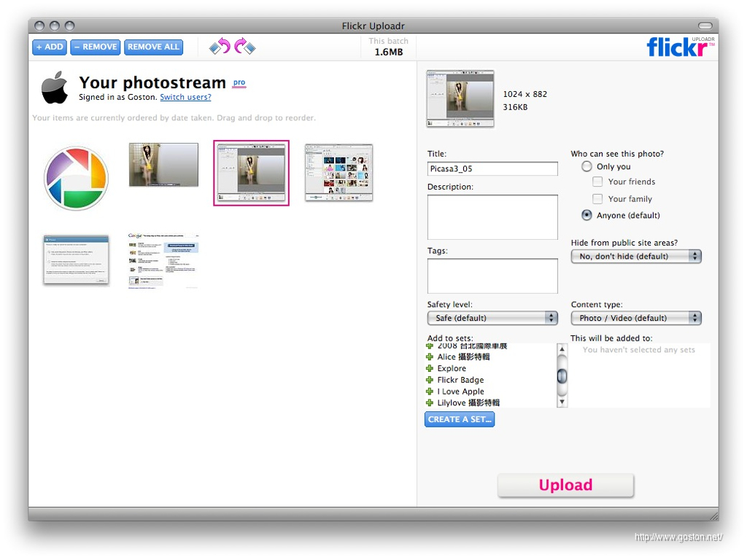747x560 pixels.
Task: Click the pro badge link
Action: (239, 83)
